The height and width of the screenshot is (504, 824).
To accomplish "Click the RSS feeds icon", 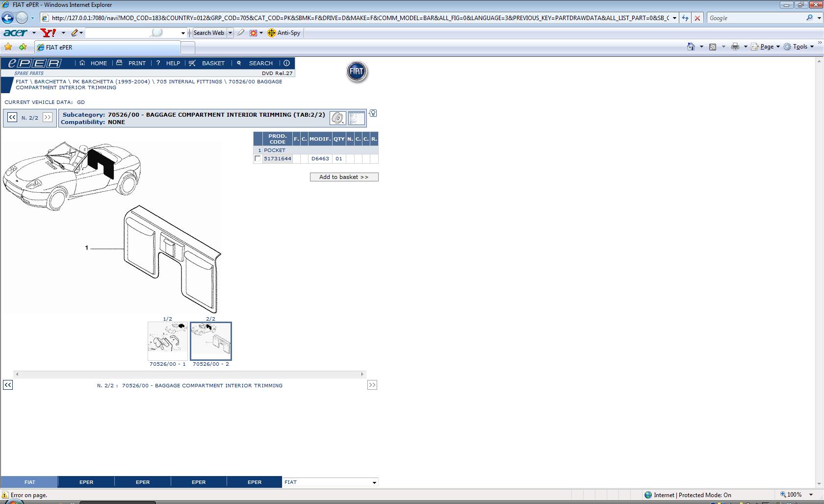I will [713, 47].
